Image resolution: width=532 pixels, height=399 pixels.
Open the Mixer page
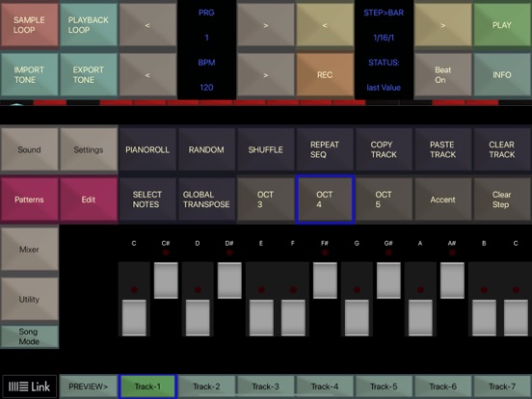(30, 249)
